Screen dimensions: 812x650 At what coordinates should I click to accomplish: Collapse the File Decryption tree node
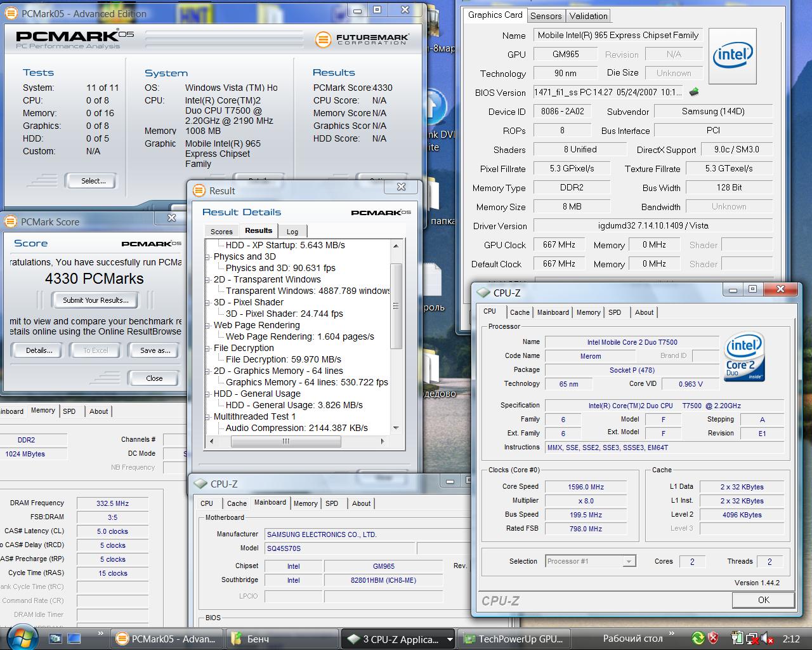208,348
